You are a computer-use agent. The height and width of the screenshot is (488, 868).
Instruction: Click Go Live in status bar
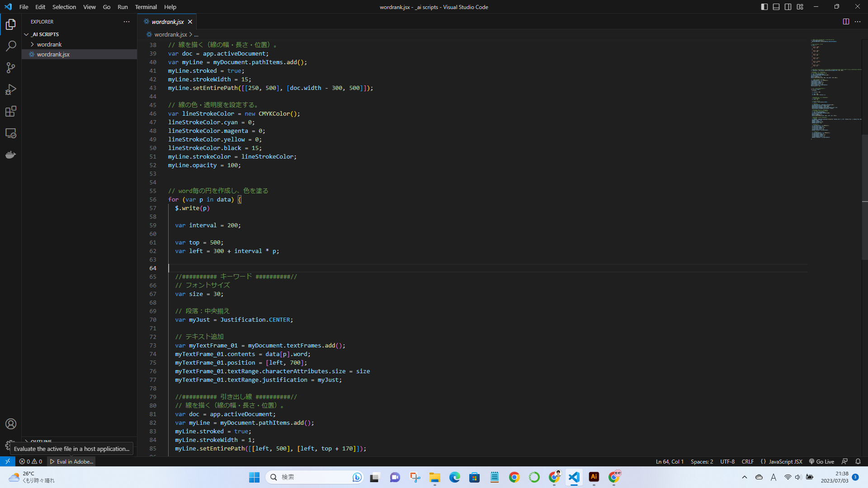821,461
